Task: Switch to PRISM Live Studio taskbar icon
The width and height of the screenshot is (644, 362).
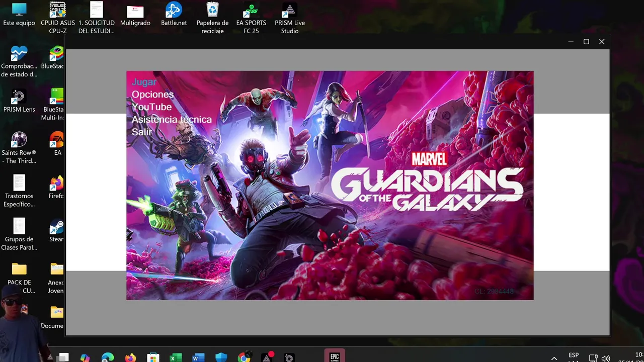Action: click(267, 358)
